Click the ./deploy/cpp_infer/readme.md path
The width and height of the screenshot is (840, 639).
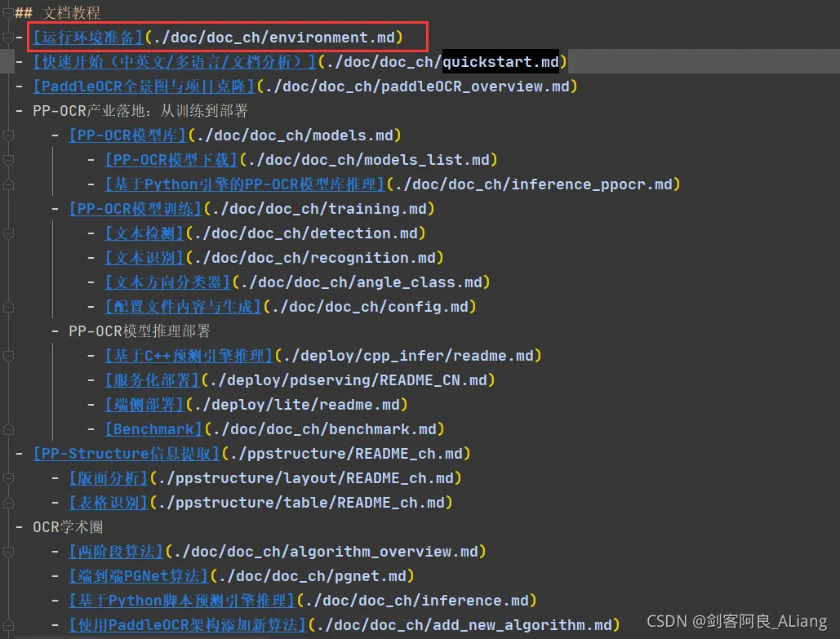pyautogui.click(x=408, y=356)
